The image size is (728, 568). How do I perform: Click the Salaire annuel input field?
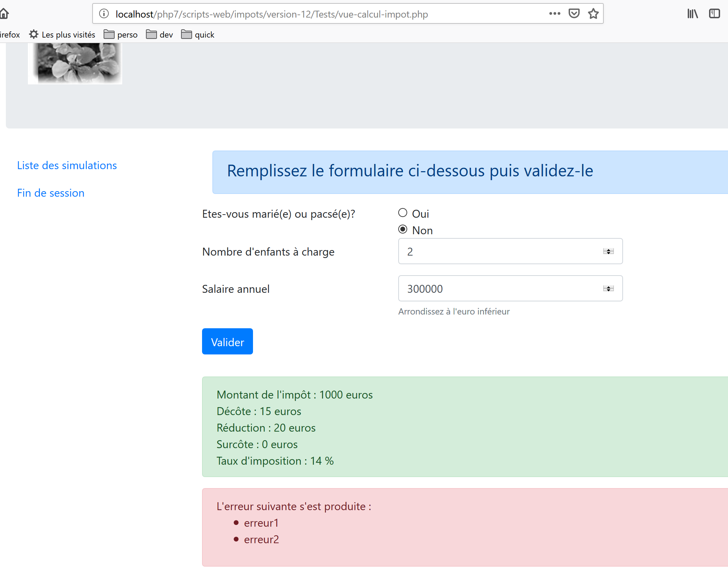[499, 289]
